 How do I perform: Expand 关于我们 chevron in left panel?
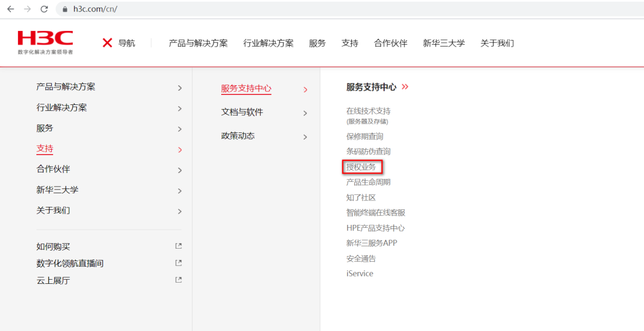coord(179,212)
